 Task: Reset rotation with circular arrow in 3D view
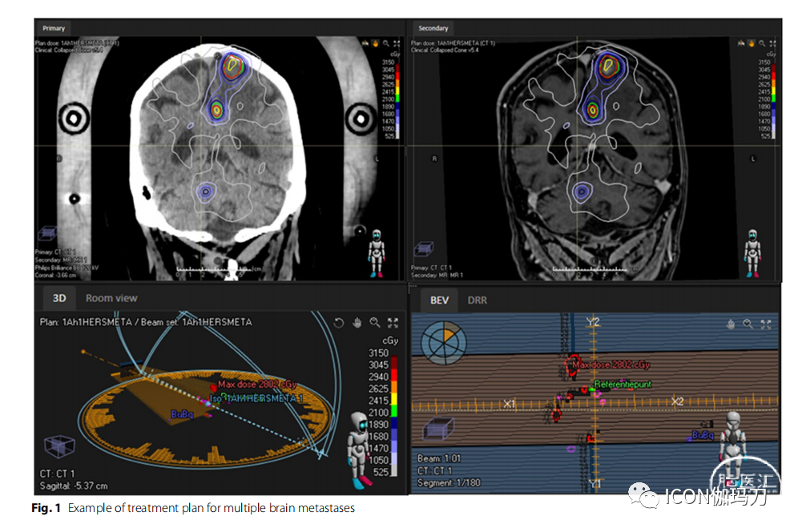click(x=339, y=323)
